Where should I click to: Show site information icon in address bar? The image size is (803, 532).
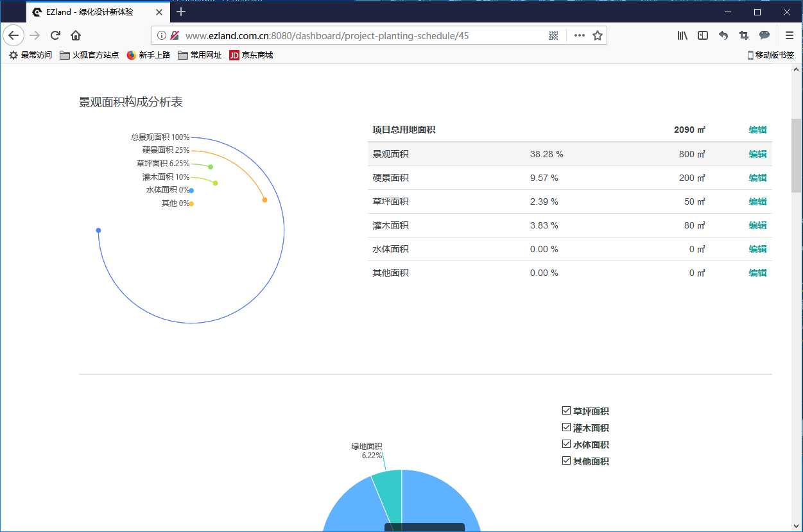coord(162,35)
